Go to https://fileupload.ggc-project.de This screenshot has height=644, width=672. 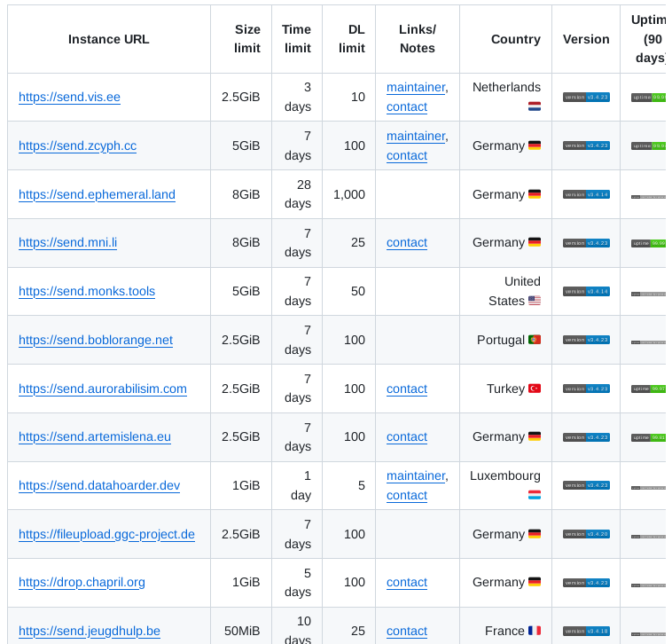coord(106,534)
